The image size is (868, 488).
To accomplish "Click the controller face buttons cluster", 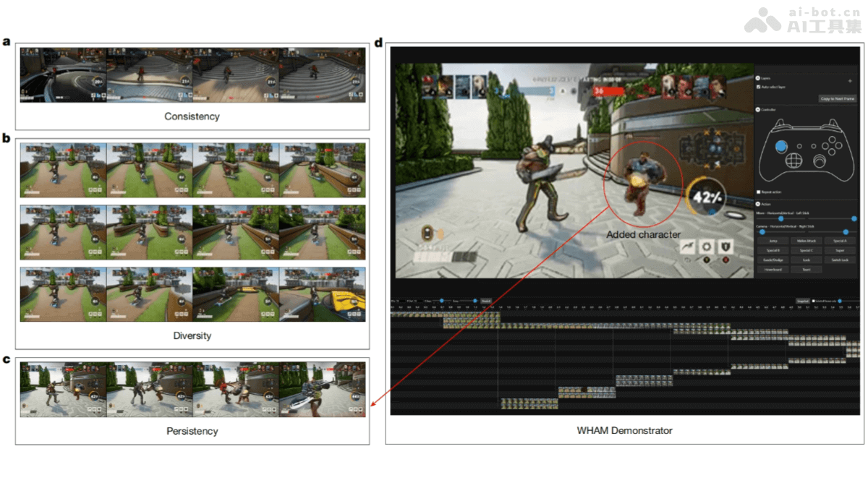I will click(x=832, y=147).
